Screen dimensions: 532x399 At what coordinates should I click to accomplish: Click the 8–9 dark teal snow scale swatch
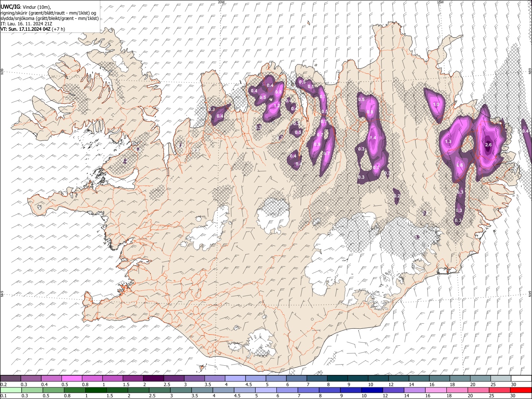[x=337, y=379]
